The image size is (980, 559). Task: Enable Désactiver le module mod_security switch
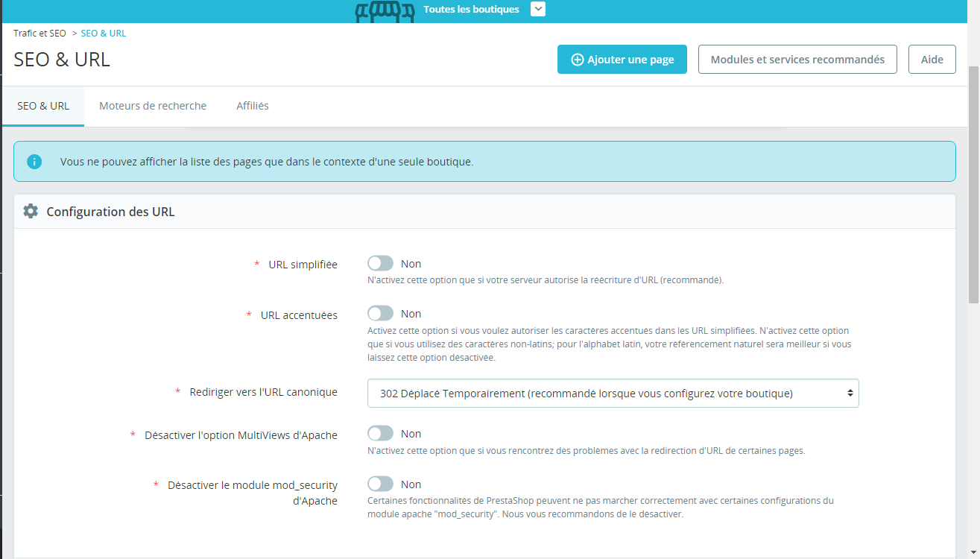[x=380, y=484]
